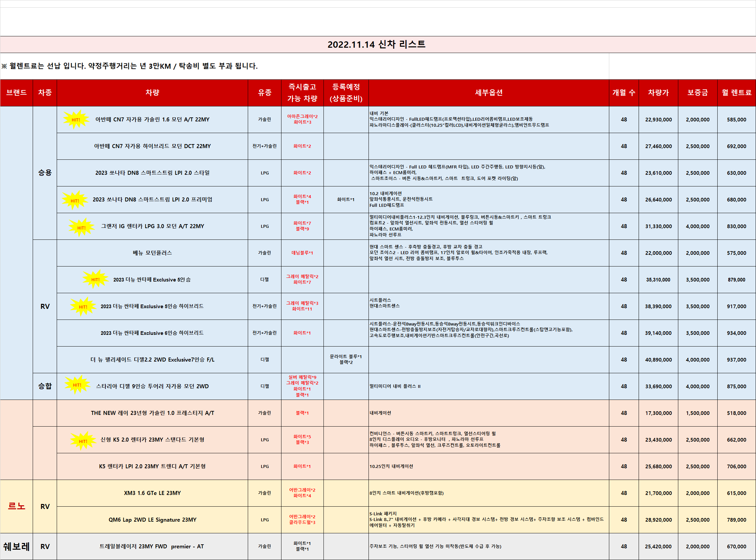
Task: Select '2023 쏘나타 DN8 스마트스트림 LPI 2.0 스타일'
Action: click(152, 173)
